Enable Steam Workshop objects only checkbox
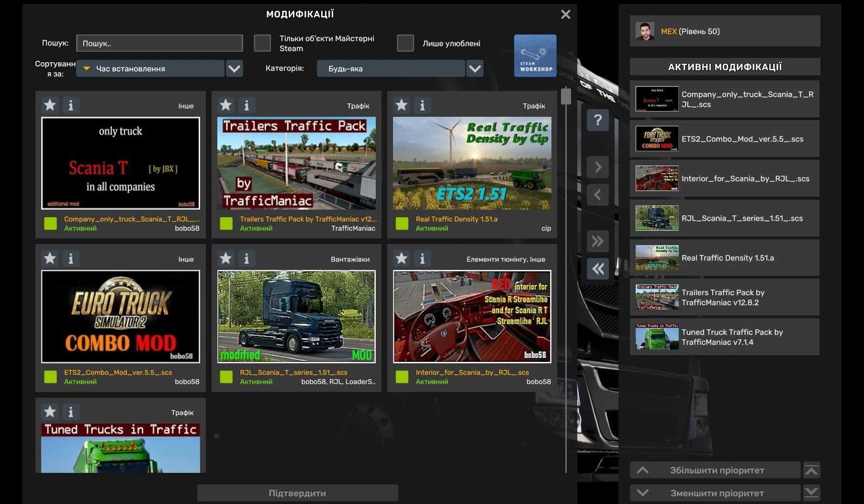The height and width of the screenshot is (504, 864). pyautogui.click(x=262, y=43)
